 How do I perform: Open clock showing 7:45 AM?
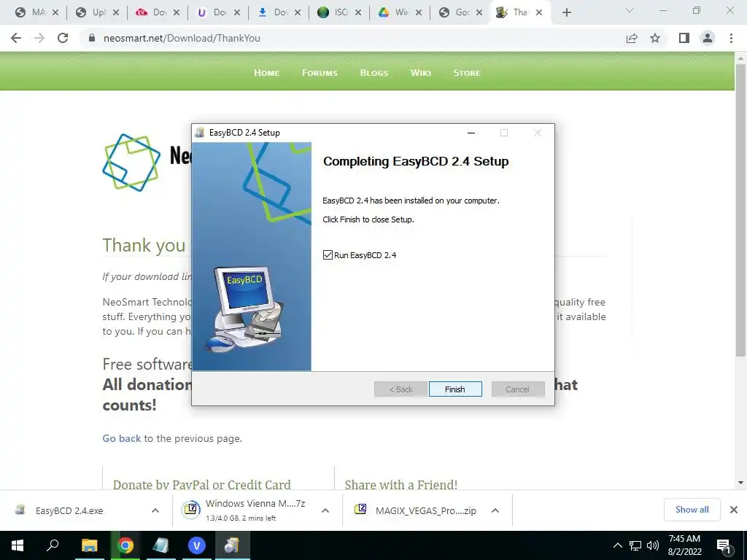tap(684, 545)
